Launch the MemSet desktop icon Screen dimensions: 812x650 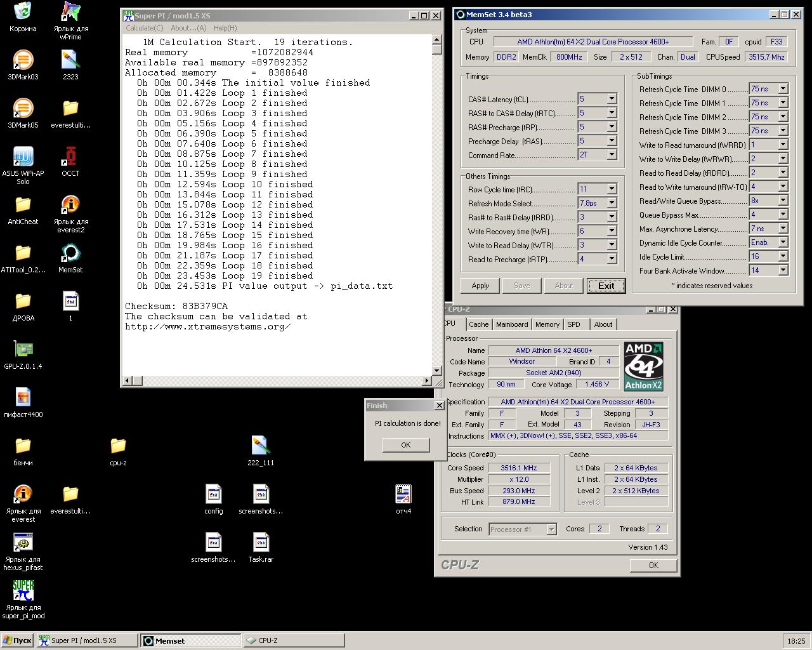coord(70,253)
